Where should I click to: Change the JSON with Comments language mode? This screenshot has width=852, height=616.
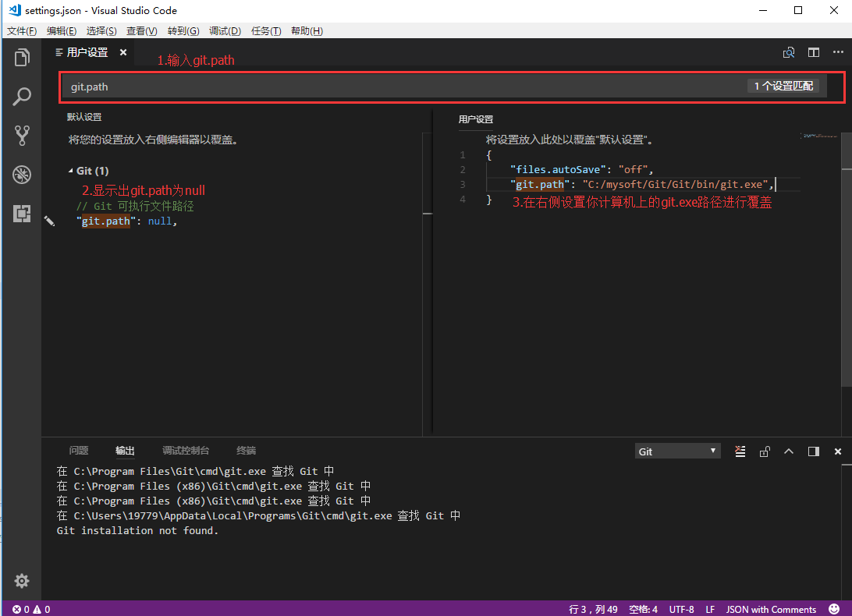[x=771, y=610]
